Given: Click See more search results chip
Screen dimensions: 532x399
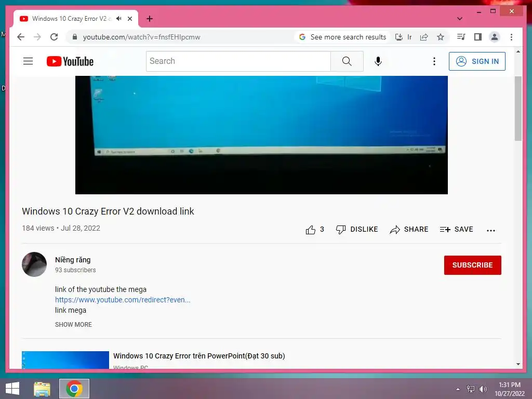Looking at the screenshot, I should pyautogui.click(x=343, y=37).
